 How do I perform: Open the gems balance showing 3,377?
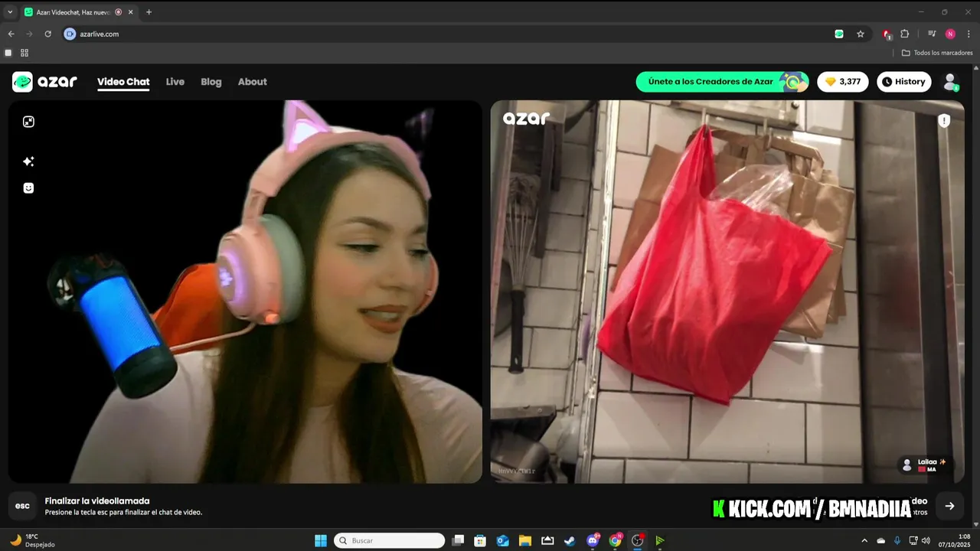843,82
